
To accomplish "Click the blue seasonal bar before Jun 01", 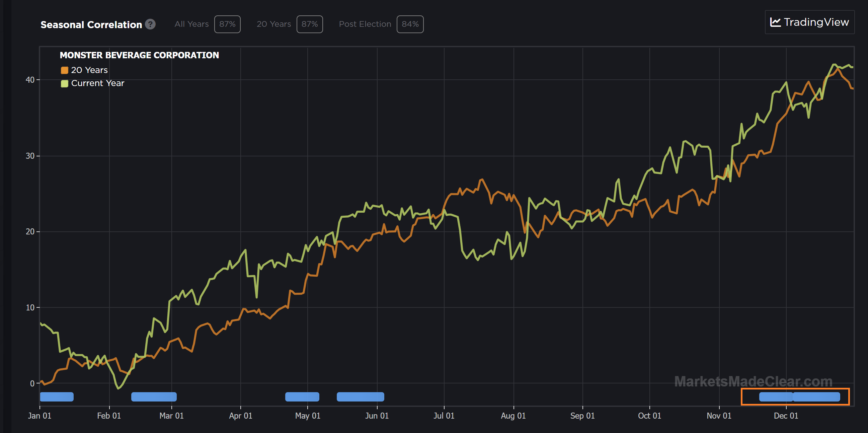I will [x=360, y=396].
